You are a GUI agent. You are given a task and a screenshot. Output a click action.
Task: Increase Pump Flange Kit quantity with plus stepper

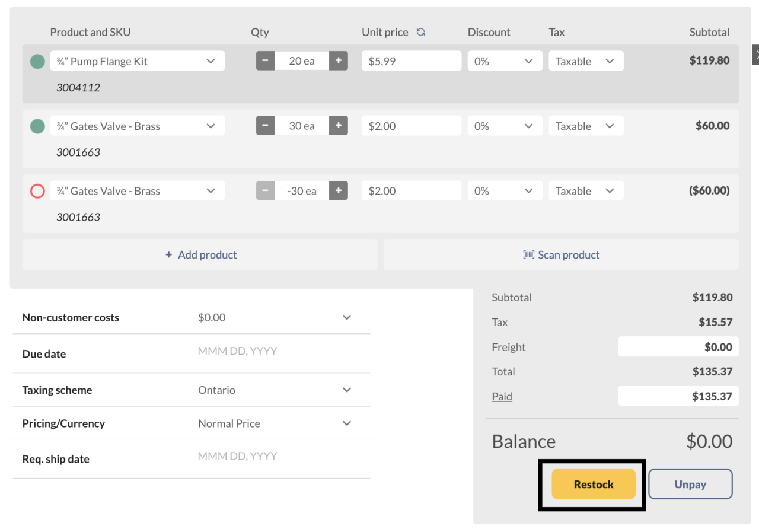point(338,60)
